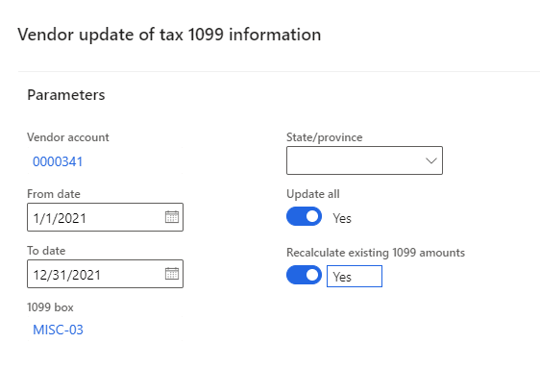Open the From date calendar picker icon
Image resolution: width=540 pixels, height=392 pixels.
point(171,217)
